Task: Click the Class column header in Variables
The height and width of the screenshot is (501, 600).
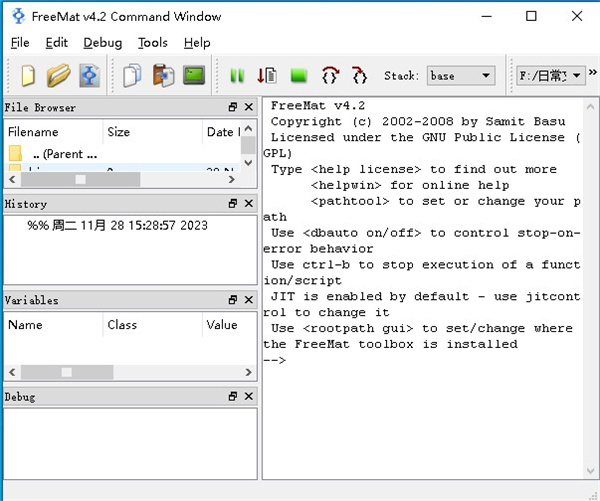Action: click(122, 324)
